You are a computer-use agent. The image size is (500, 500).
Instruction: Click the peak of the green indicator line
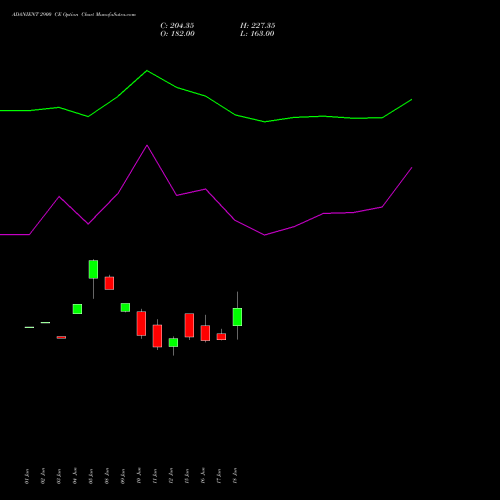point(147,71)
